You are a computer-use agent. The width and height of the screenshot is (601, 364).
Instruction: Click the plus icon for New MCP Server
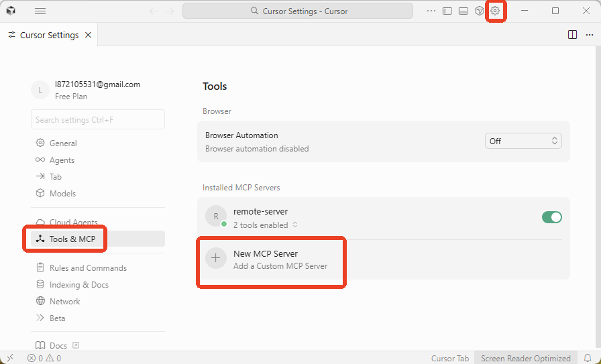tap(216, 259)
